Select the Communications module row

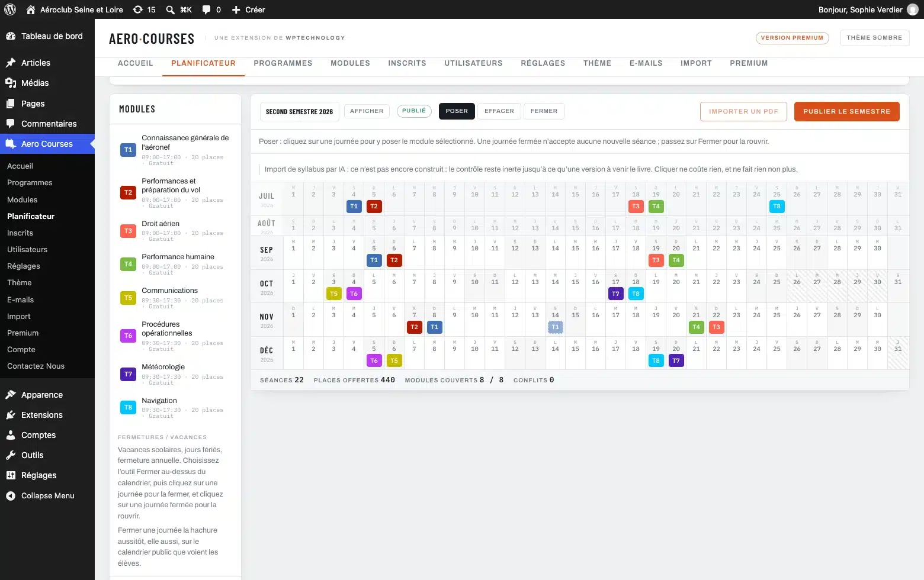coord(175,298)
